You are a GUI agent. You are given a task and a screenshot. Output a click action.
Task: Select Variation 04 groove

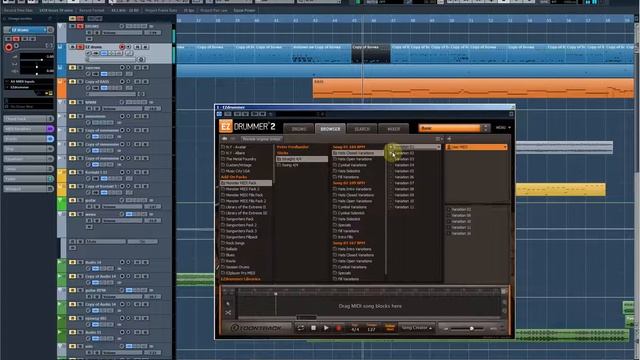[404, 165]
